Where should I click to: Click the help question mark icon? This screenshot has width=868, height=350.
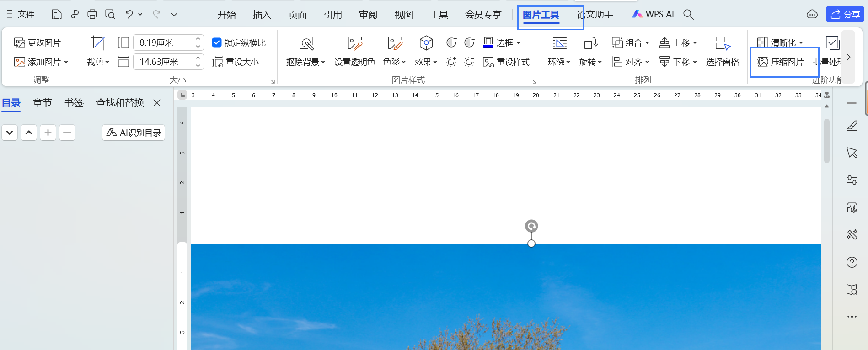(x=852, y=262)
